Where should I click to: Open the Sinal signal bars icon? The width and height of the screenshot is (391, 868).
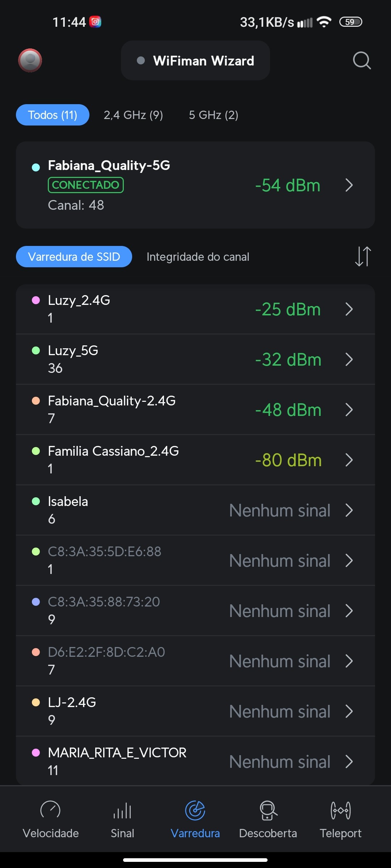pos(122,810)
